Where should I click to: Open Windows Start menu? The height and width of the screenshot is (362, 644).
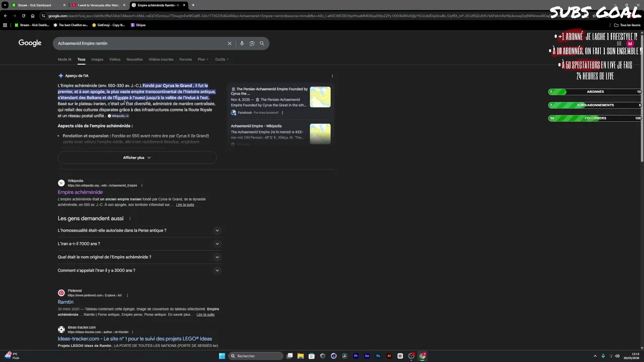click(x=222, y=356)
